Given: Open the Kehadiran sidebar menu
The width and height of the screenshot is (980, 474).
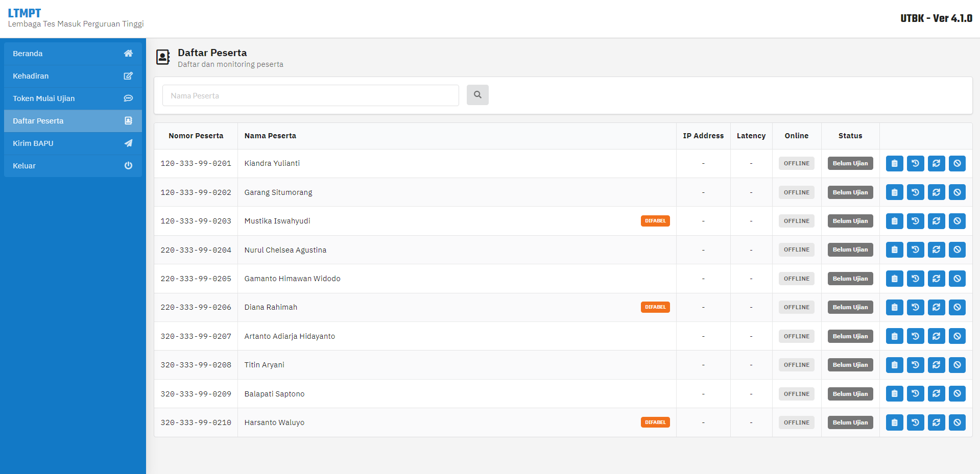Looking at the screenshot, I should [73, 76].
